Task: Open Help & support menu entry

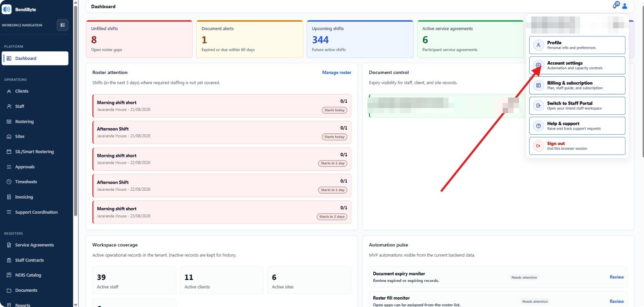Action: (x=577, y=126)
